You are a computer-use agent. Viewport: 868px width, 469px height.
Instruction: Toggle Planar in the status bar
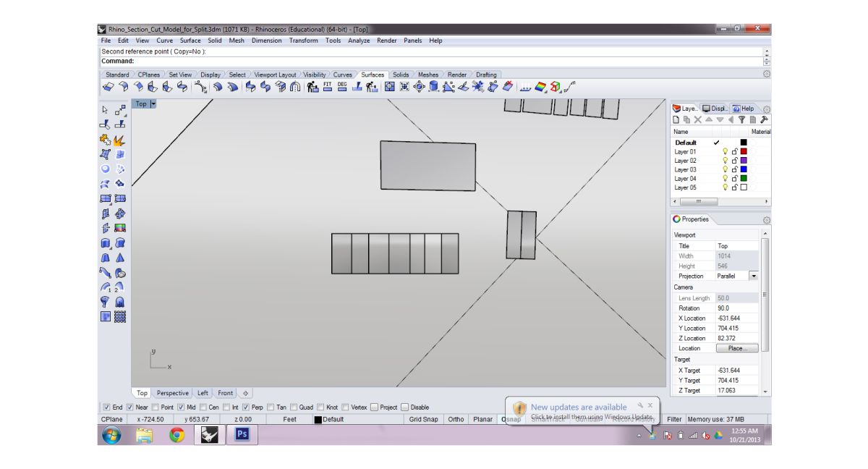point(482,419)
